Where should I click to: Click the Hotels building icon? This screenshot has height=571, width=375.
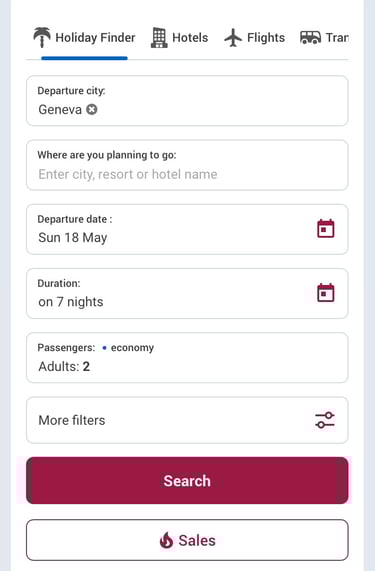pos(159,38)
